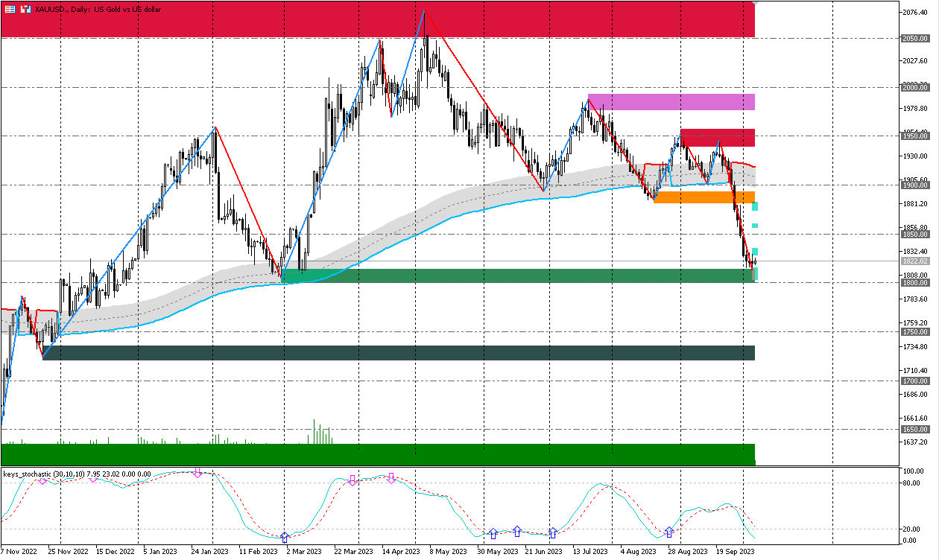Open the Depth of Market table icon
939x560 pixels.
(x=10, y=9)
